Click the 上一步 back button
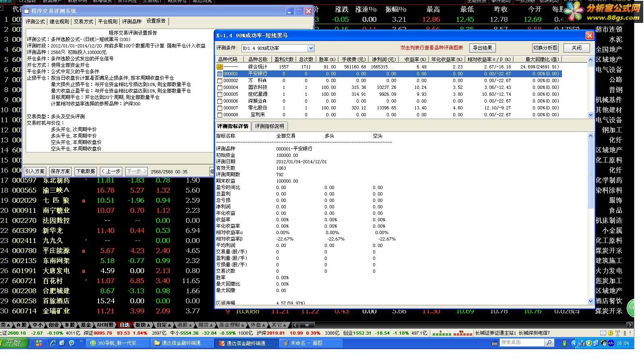Screen dimensions: 644x362 111,171
